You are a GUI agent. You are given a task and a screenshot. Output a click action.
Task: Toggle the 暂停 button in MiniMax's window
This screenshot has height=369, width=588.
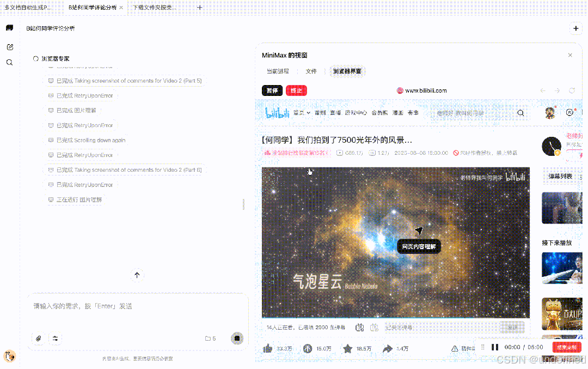click(x=272, y=90)
